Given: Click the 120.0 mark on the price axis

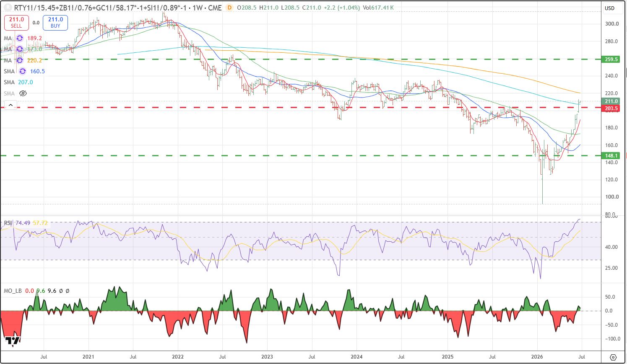Looking at the screenshot, I should (x=612, y=180).
